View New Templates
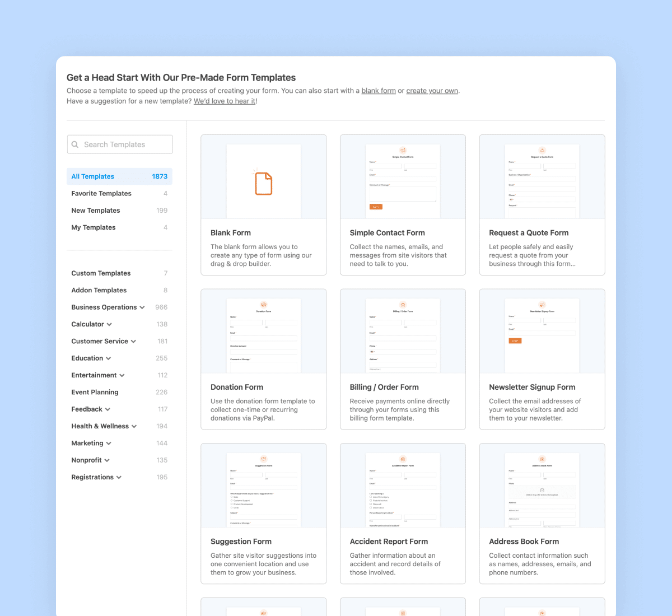Image resolution: width=672 pixels, height=616 pixels. pos(96,211)
